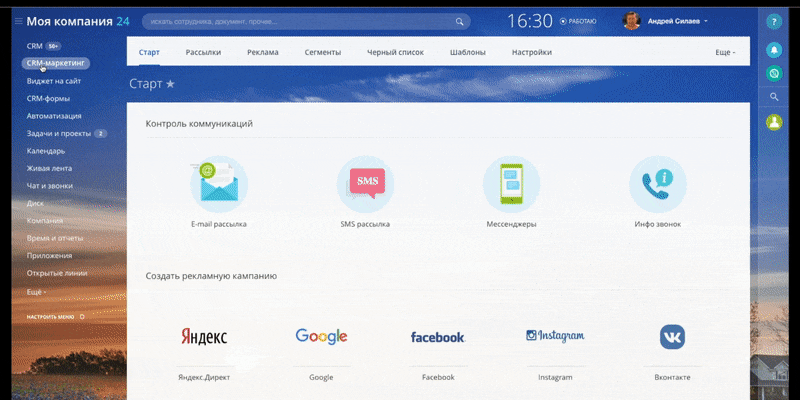This screenshot has height=400, width=800.
Task: Select the Мессенджеры phone icon
Action: click(x=511, y=184)
